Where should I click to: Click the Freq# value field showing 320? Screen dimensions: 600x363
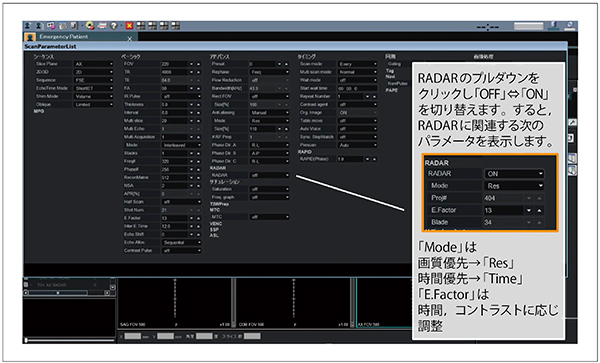[174, 161]
